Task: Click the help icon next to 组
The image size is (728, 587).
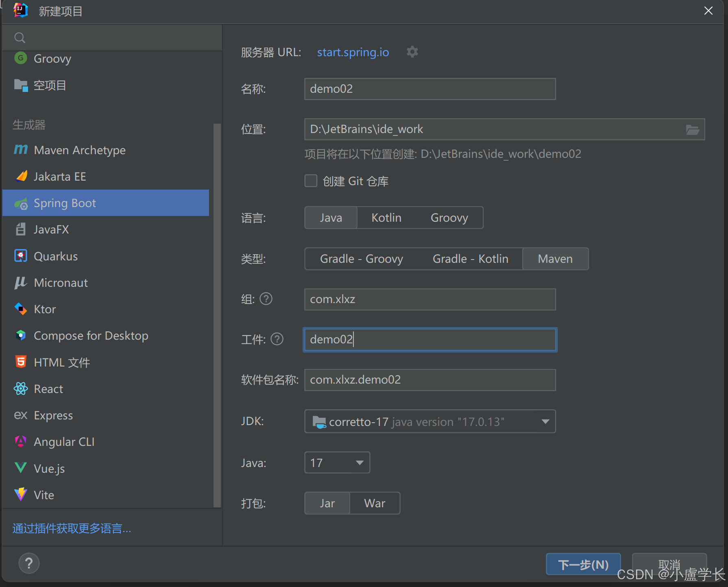Action: (x=266, y=299)
